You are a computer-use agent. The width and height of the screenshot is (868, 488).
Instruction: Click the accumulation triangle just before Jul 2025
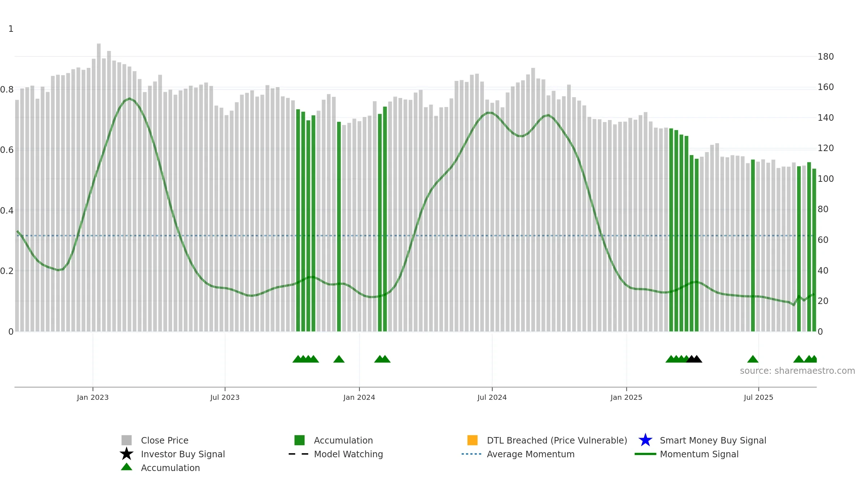point(753,359)
